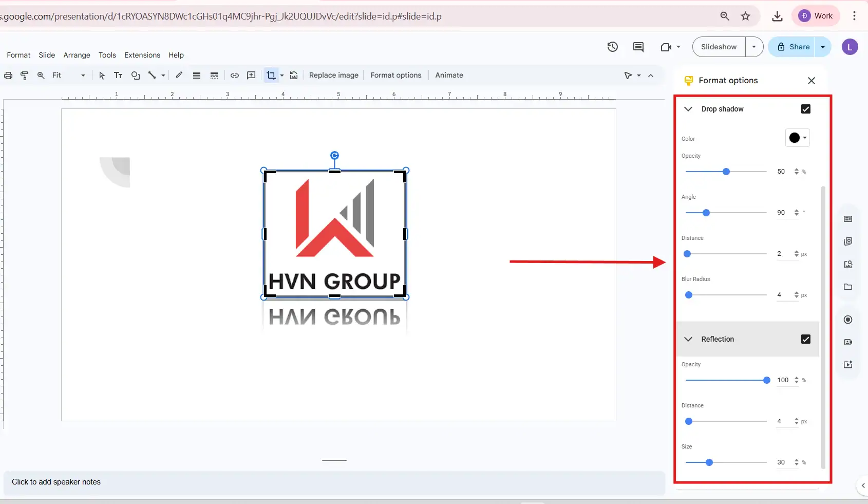
Task: Open Line tool dropdown arrow
Action: point(163,76)
